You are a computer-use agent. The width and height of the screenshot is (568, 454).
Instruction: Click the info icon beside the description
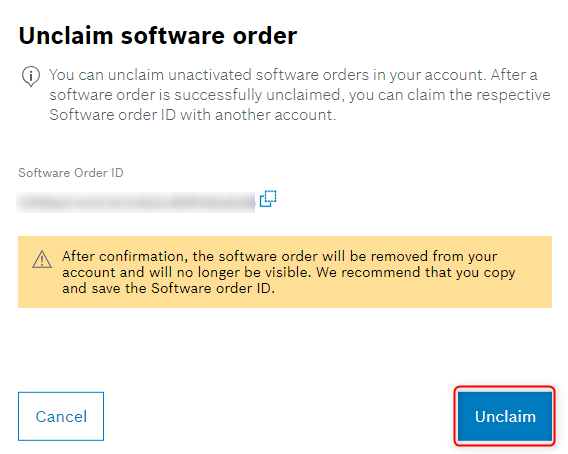click(x=31, y=76)
